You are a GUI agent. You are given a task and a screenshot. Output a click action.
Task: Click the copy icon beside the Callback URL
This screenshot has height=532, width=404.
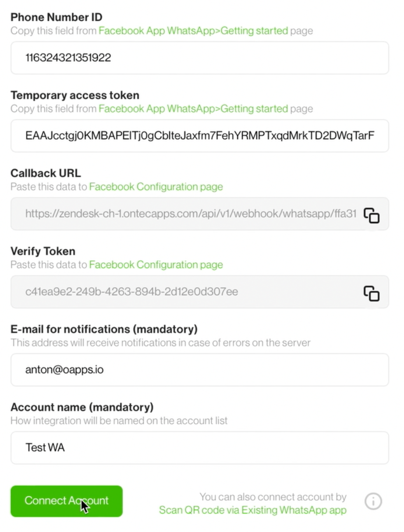(x=372, y=214)
